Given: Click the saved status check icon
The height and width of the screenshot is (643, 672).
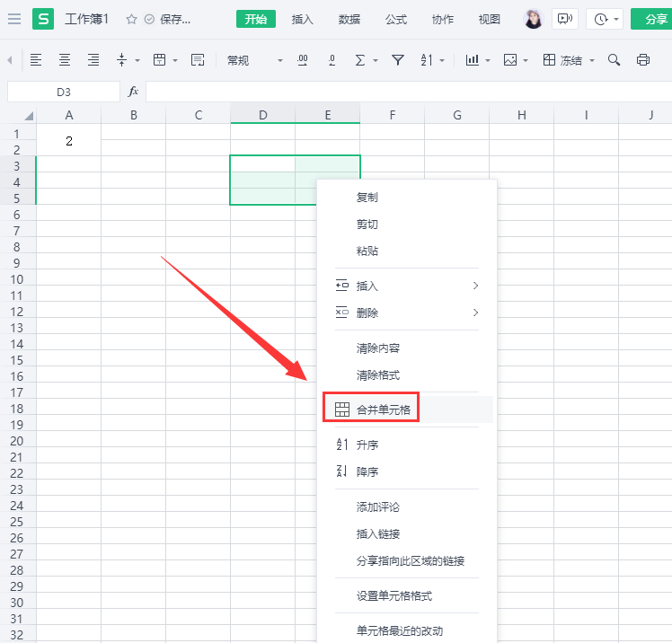Looking at the screenshot, I should [x=149, y=19].
